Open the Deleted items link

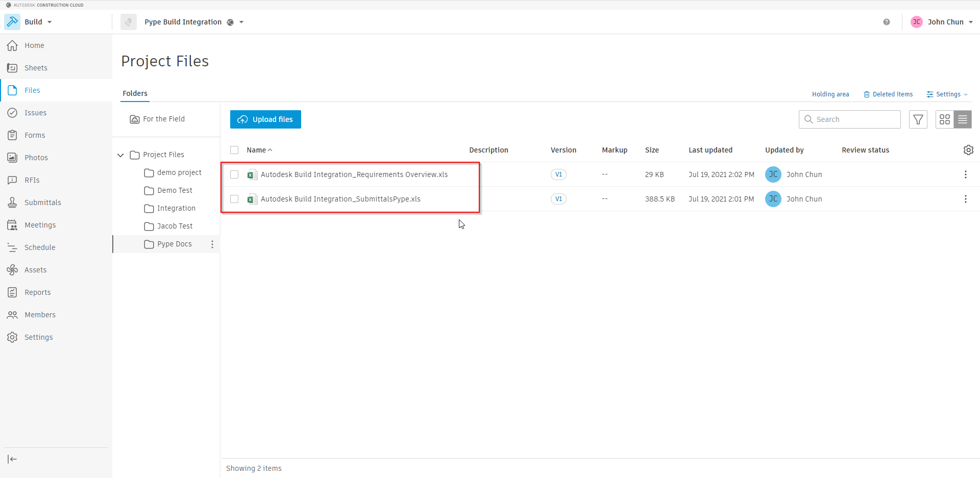pos(888,94)
